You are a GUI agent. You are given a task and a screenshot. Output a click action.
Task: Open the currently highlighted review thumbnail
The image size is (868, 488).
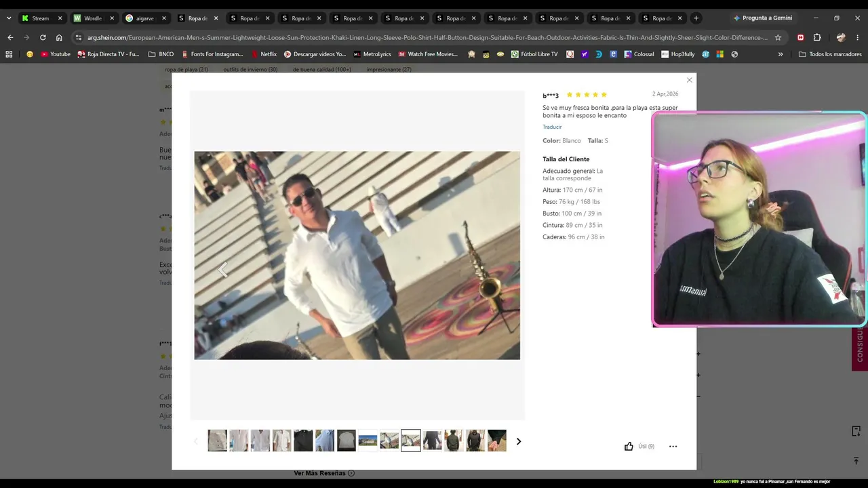point(411,441)
